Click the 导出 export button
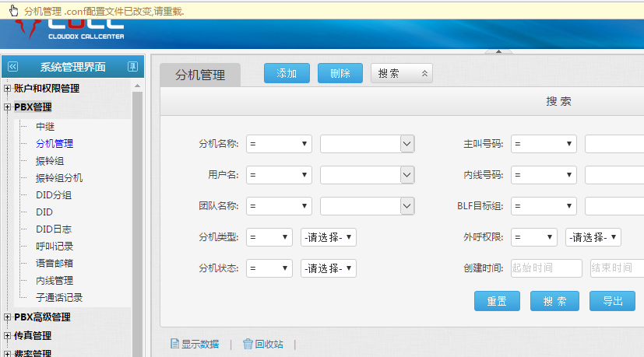This screenshot has width=644, height=357. 612,301
